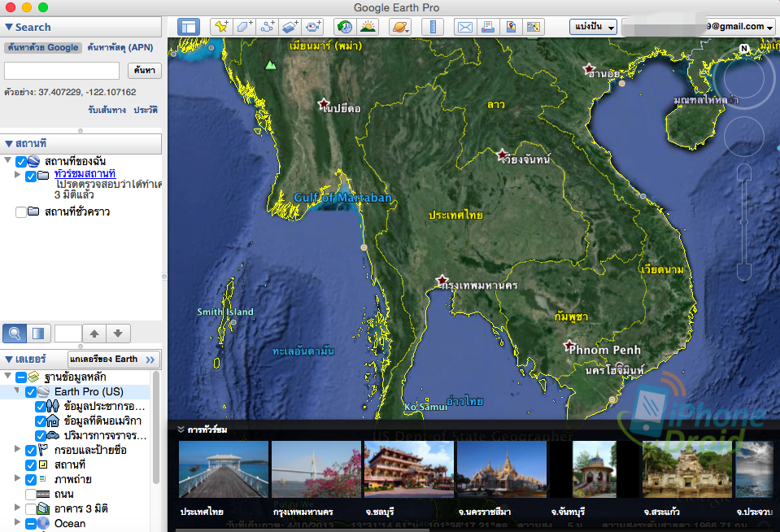The image size is (780, 532).
Task: Collapse the Search panel triangle
Action: click(8, 27)
